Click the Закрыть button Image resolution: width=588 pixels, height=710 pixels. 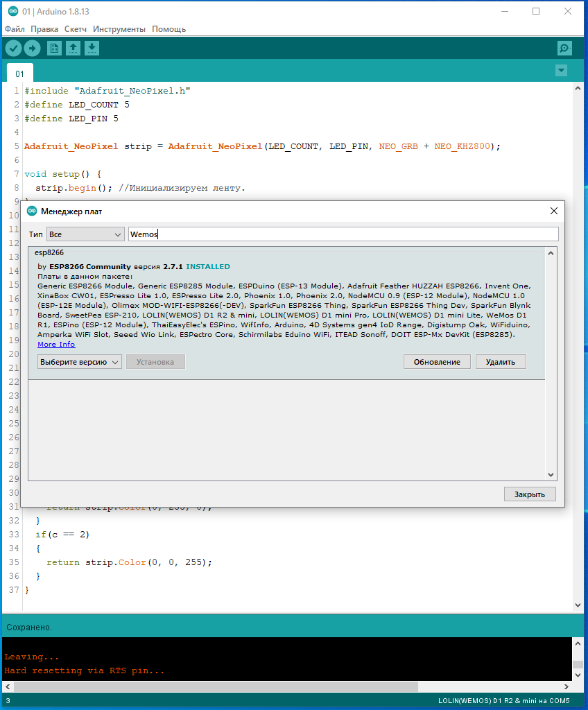[530, 494]
